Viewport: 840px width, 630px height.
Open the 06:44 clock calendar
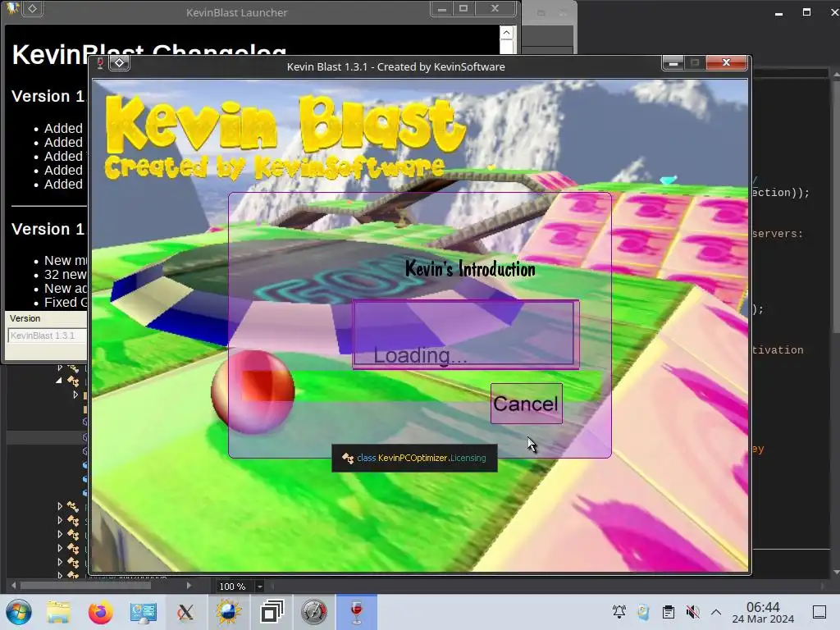763,612
